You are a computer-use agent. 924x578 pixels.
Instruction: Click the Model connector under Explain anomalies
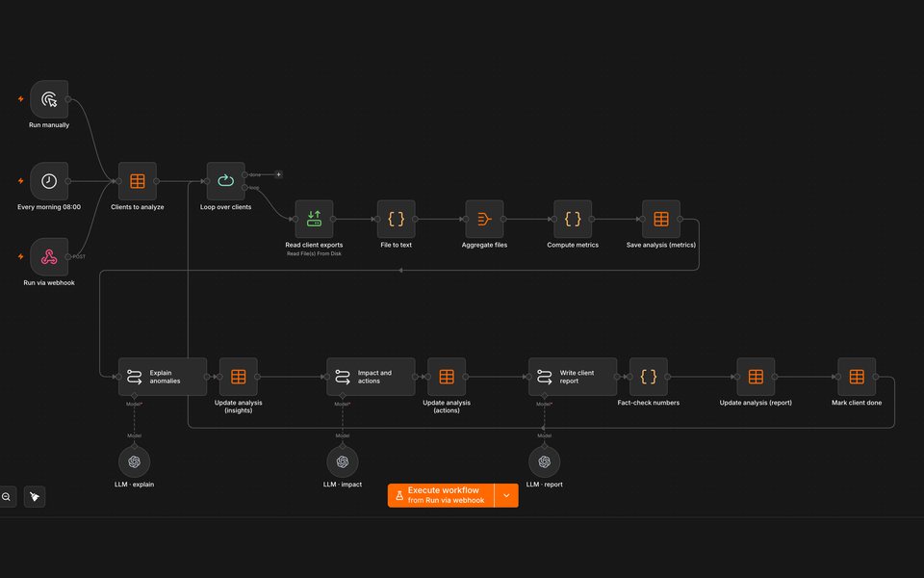pyautogui.click(x=134, y=396)
